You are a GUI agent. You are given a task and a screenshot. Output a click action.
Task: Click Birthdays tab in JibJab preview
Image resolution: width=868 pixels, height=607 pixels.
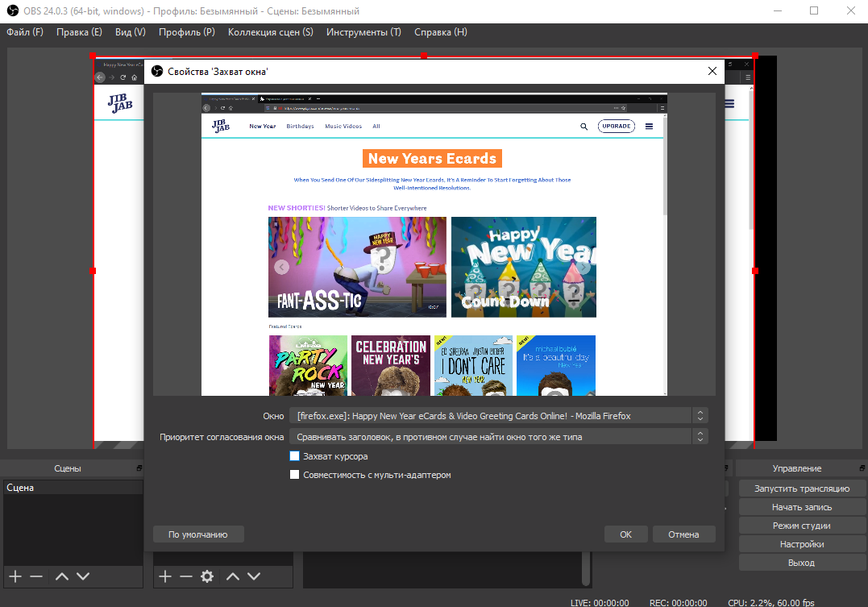300,127
